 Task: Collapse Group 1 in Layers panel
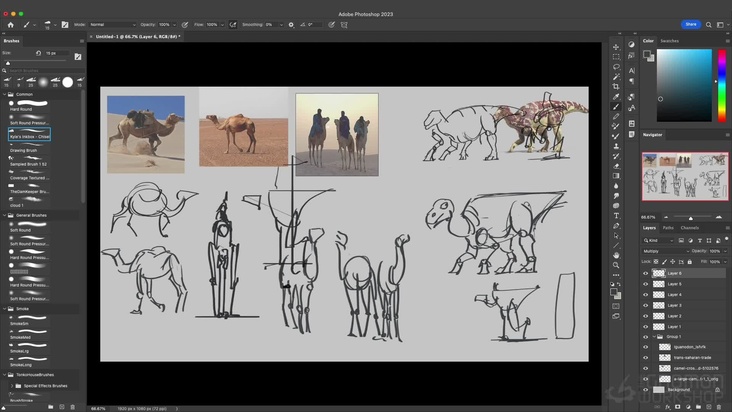click(x=654, y=336)
